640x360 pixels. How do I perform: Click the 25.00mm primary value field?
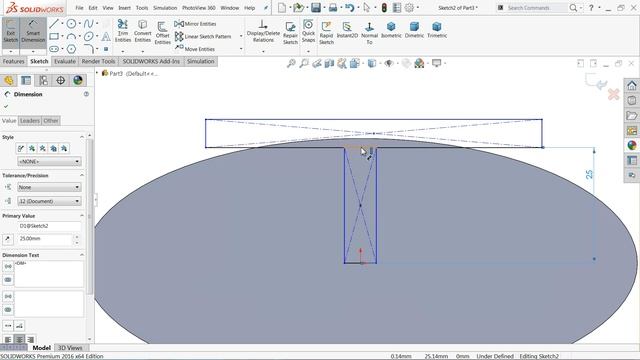45,239
